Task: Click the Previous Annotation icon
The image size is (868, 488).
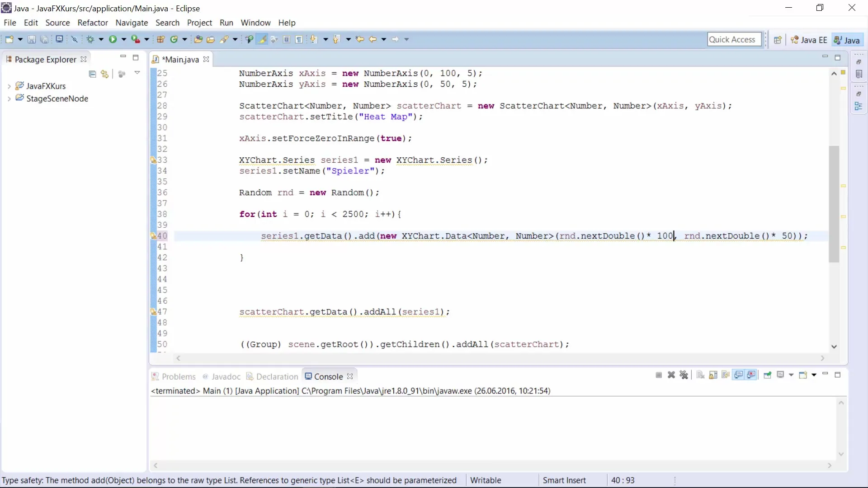Action: [336, 39]
